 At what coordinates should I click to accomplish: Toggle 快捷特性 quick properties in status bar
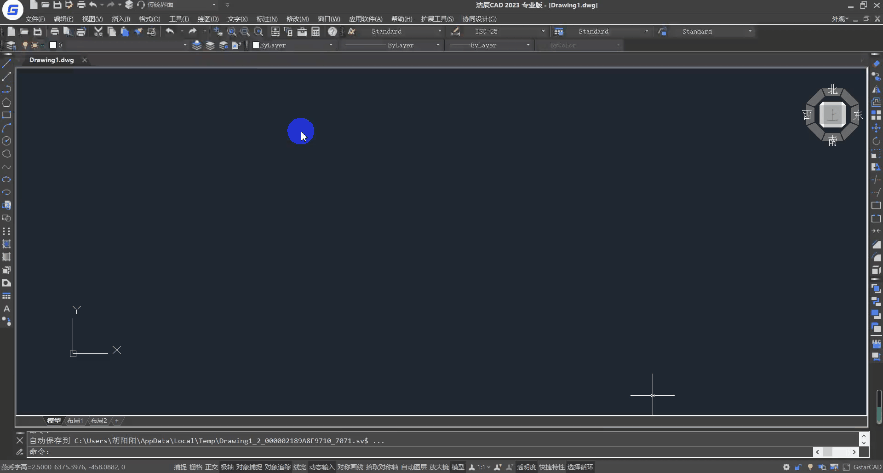(551, 467)
